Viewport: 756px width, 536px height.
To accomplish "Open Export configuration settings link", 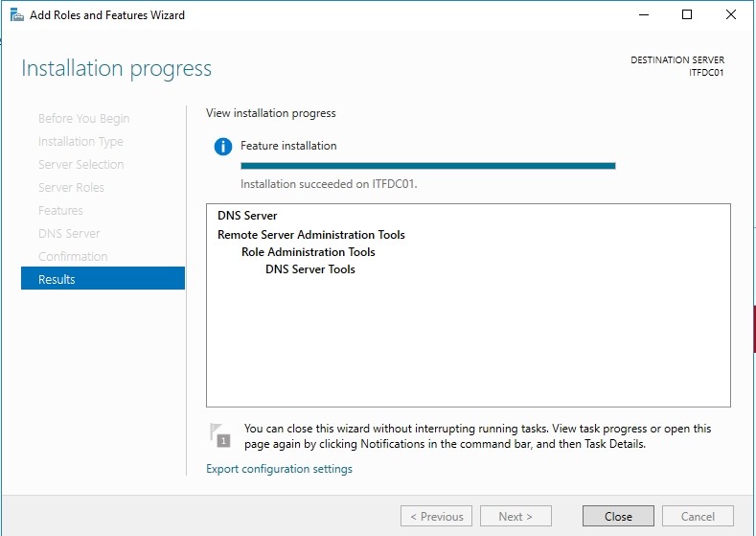I will coord(279,469).
